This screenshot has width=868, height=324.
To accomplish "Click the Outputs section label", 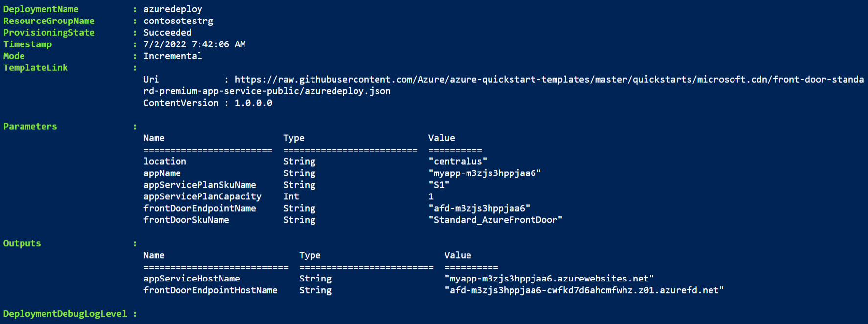I will tap(22, 244).
